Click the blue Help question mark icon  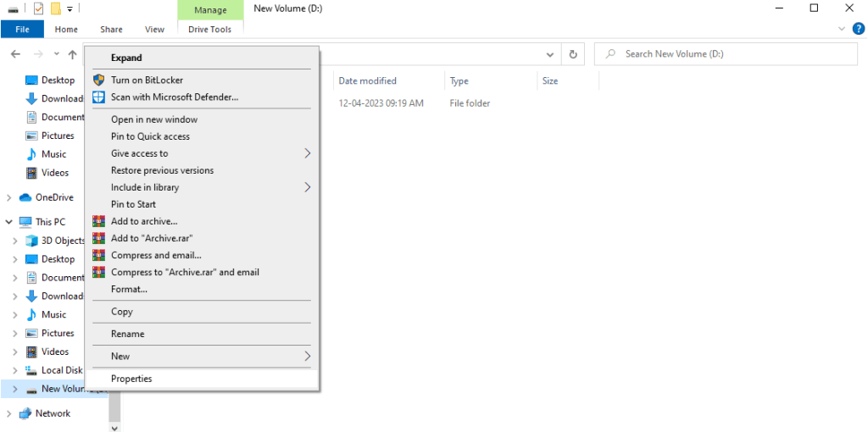(858, 29)
